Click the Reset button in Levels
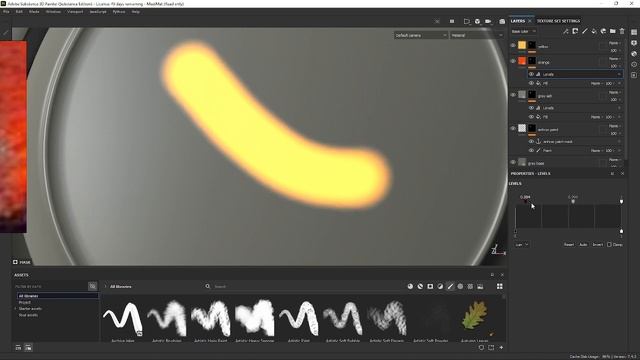 [x=569, y=244]
